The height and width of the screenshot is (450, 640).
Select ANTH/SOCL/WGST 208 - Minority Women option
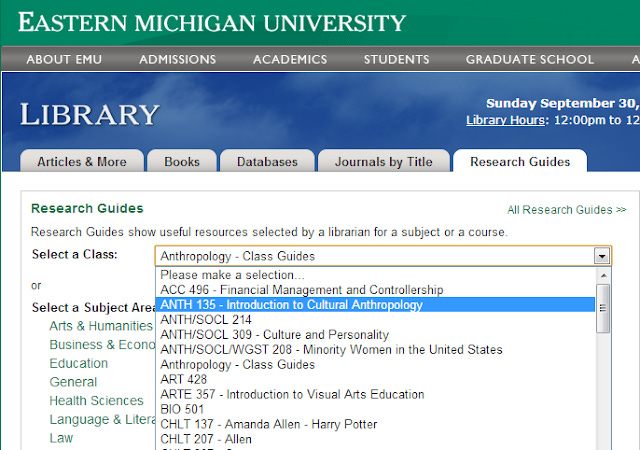[375, 350]
